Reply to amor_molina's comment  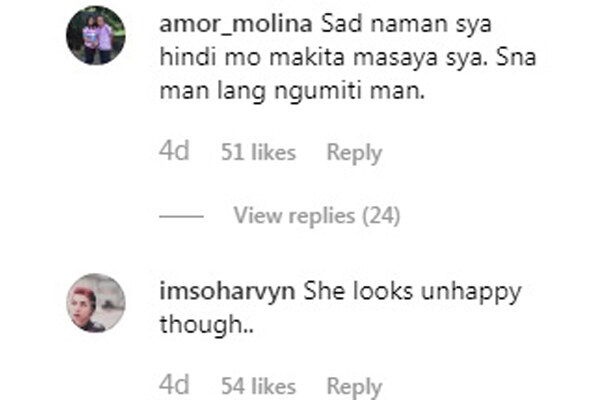point(354,153)
